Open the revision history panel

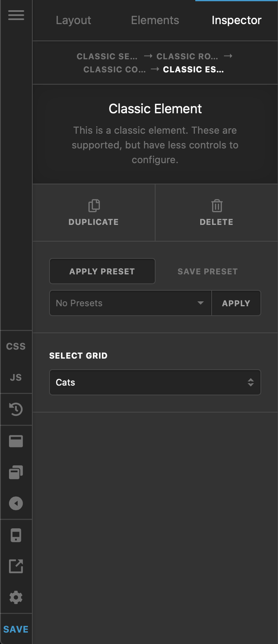point(16,409)
